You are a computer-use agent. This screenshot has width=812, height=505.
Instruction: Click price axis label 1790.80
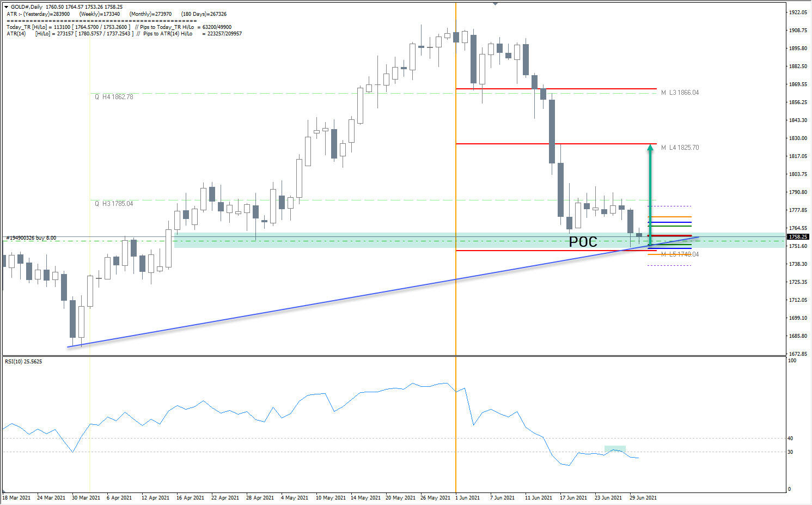click(798, 192)
